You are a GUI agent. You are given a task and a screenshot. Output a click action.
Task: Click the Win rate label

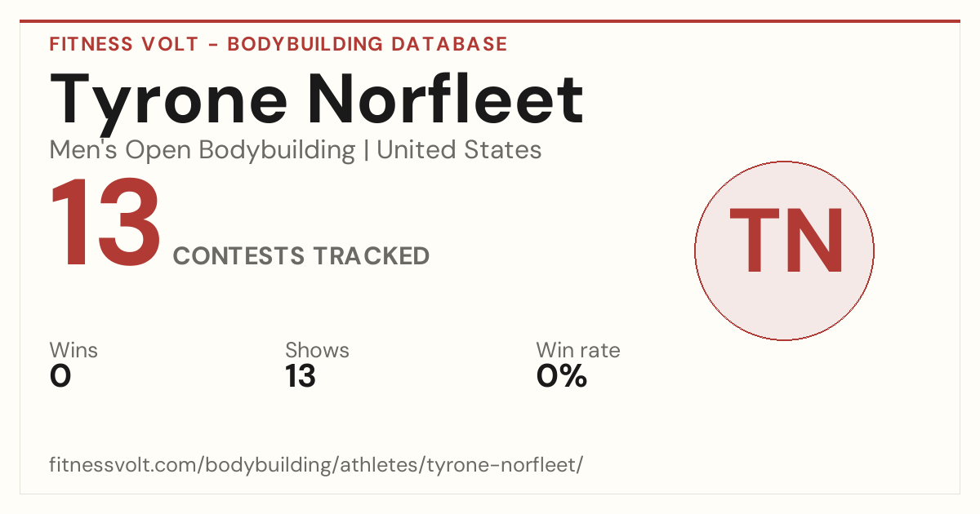[578, 351]
